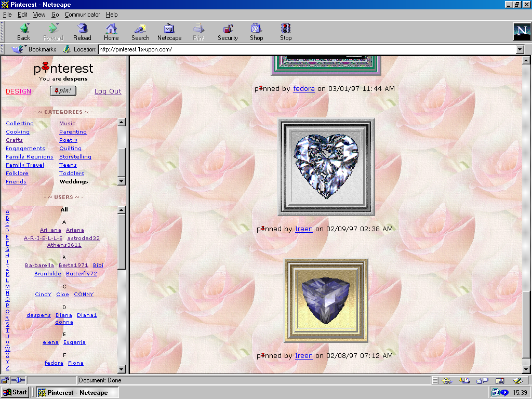Open the Windows Start button
532x399 pixels.
pyautogui.click(x=15, y=392)
